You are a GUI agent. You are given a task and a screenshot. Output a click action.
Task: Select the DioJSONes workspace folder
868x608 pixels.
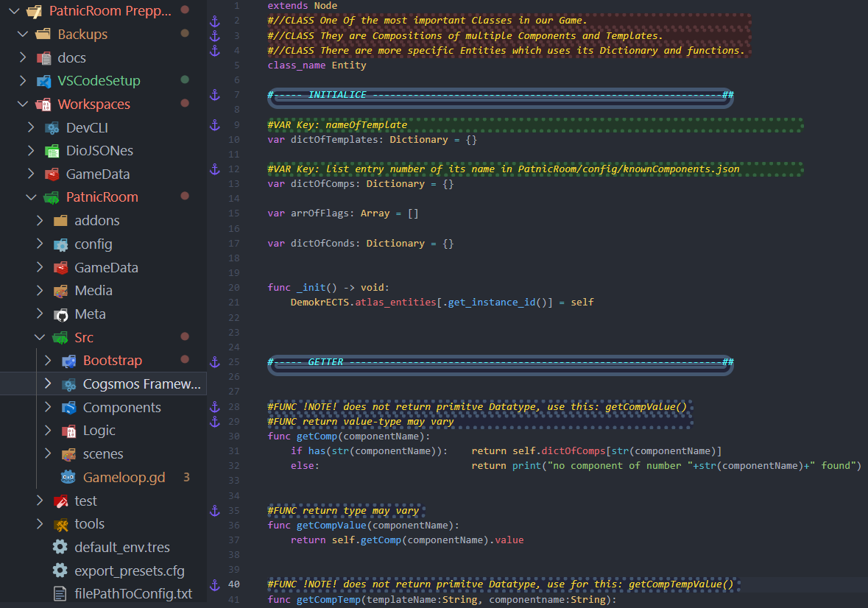pyautogui.click(x=99, y=151)
